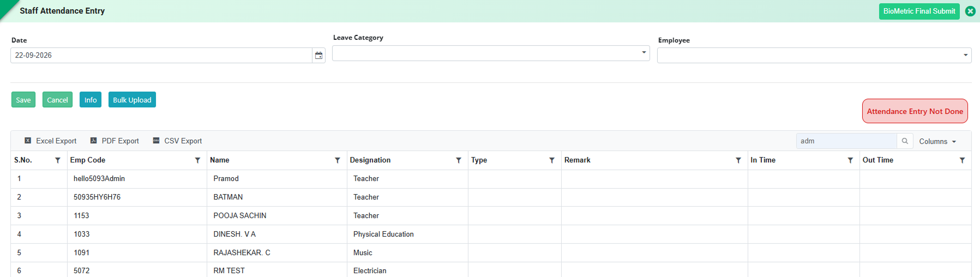The image size is (980, 277).
Task: Filter the Emp Code column
Action: (197, 160)
